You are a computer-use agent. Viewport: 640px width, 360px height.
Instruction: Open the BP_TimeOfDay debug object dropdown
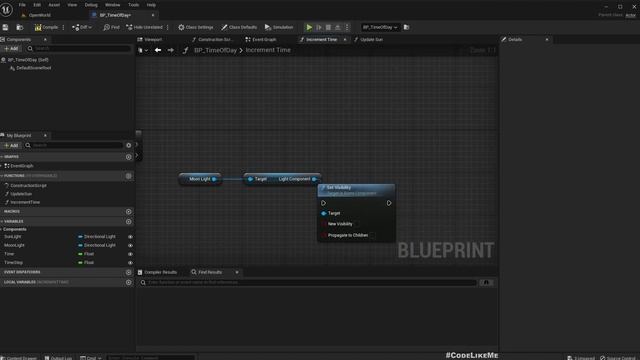coord(380,27)
